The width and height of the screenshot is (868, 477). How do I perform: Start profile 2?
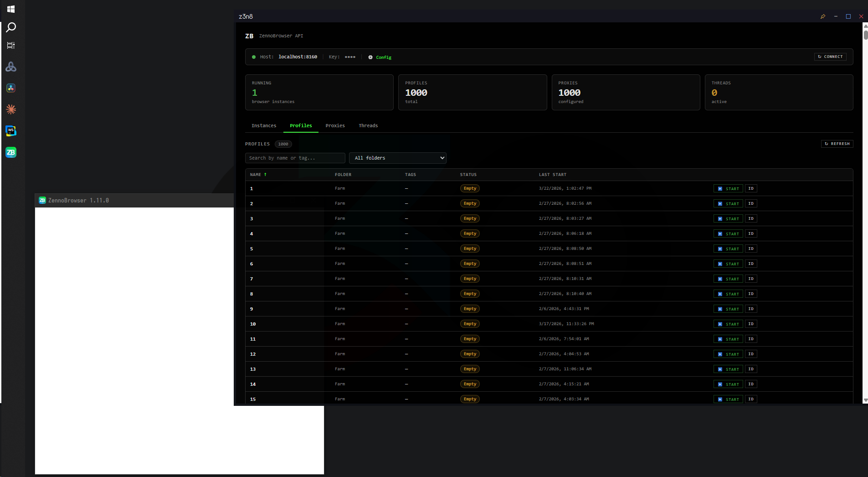pos(728,203)
